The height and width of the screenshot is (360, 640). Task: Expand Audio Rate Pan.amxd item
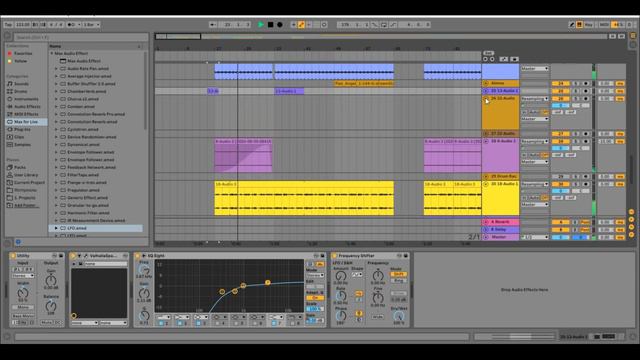56,69
